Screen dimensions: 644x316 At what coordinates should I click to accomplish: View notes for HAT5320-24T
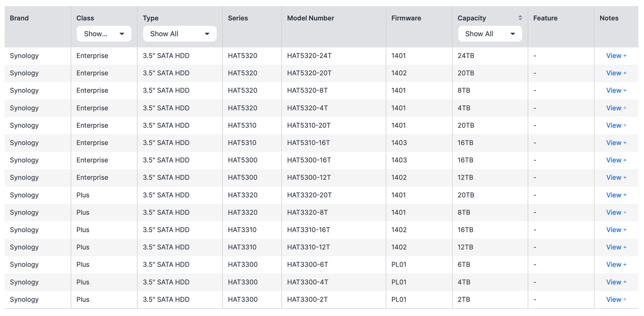616,56
